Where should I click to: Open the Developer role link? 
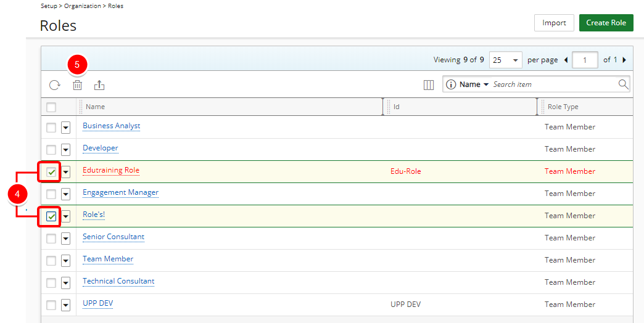100,148
